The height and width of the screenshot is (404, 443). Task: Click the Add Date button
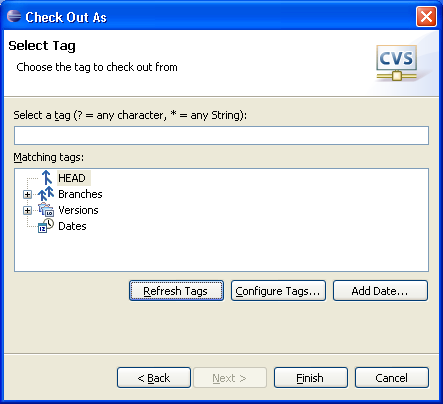point(380,291)
